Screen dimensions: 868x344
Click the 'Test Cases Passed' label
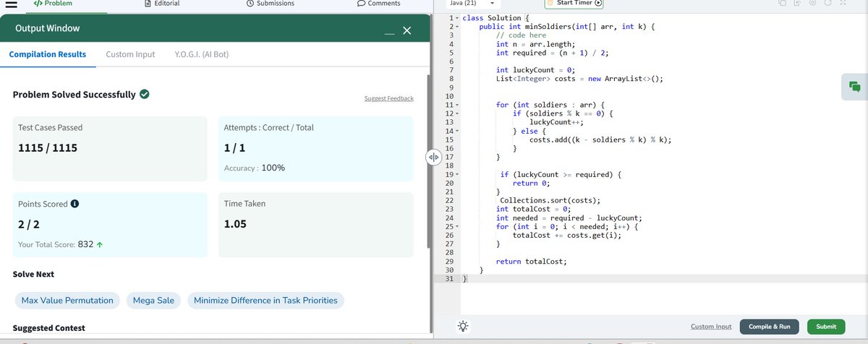tap(50, 127)
